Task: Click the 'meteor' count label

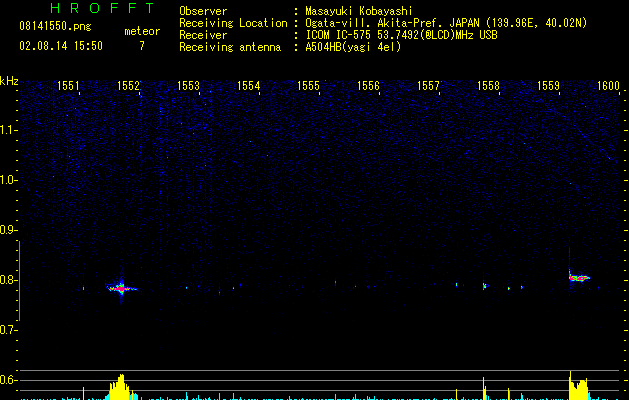Action: pyautogui.click(x=142, y=31)
